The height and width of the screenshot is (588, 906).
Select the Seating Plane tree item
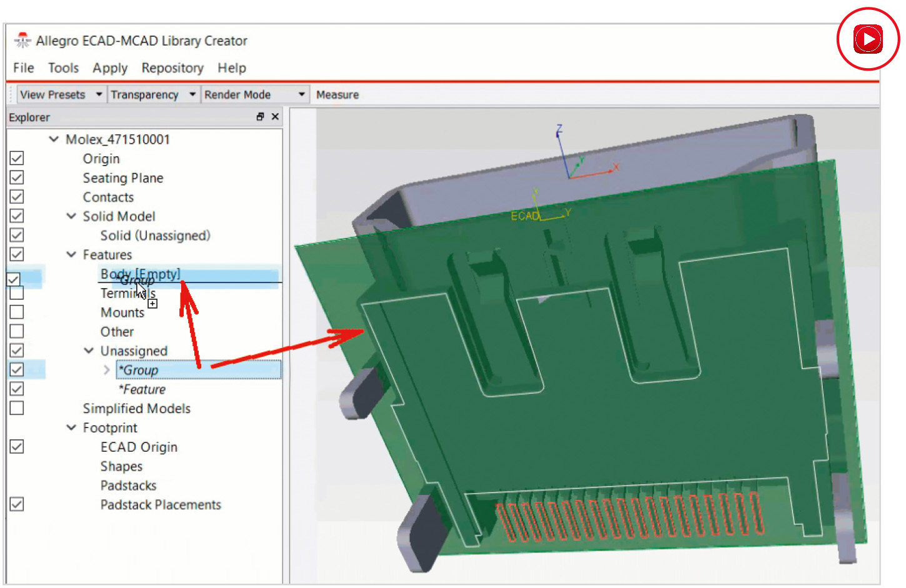123,178
